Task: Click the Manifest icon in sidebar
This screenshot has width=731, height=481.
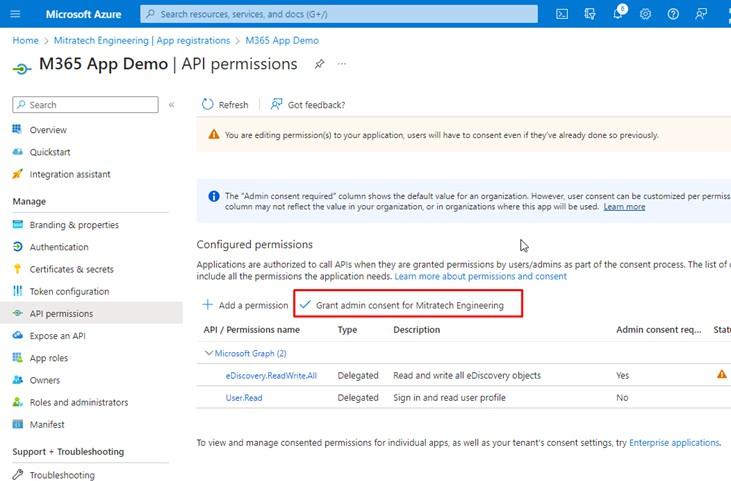Action: [x=18, y=424]
